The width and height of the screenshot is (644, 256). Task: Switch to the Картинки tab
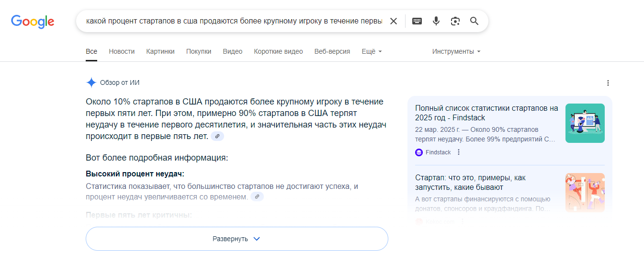[x=160, y=51]
